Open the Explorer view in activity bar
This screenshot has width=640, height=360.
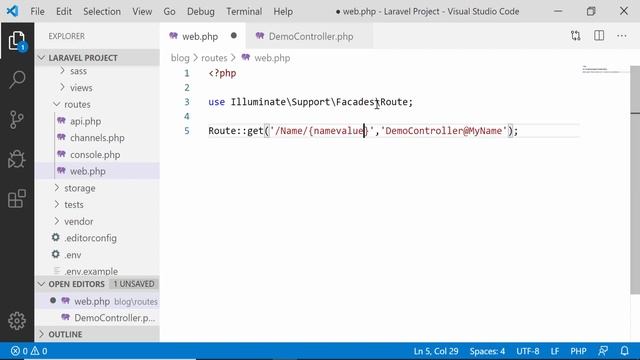[17, 41]
